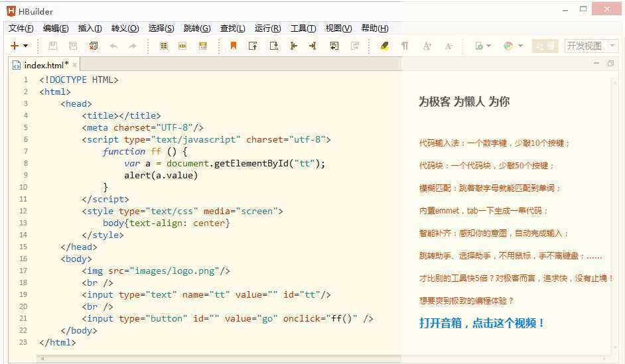Click in code line with function ff ()

tap(145, 151)
